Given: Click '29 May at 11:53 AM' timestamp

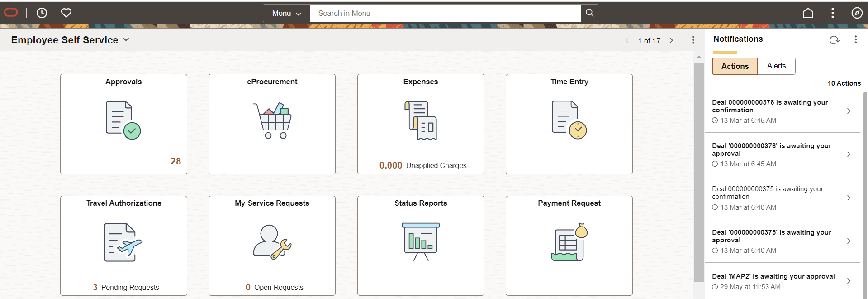Looking at the screenshot, I should click(x=750, y=287).
